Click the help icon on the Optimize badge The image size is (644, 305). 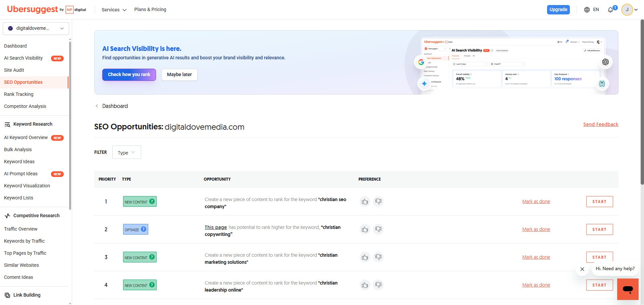point(144,229)
